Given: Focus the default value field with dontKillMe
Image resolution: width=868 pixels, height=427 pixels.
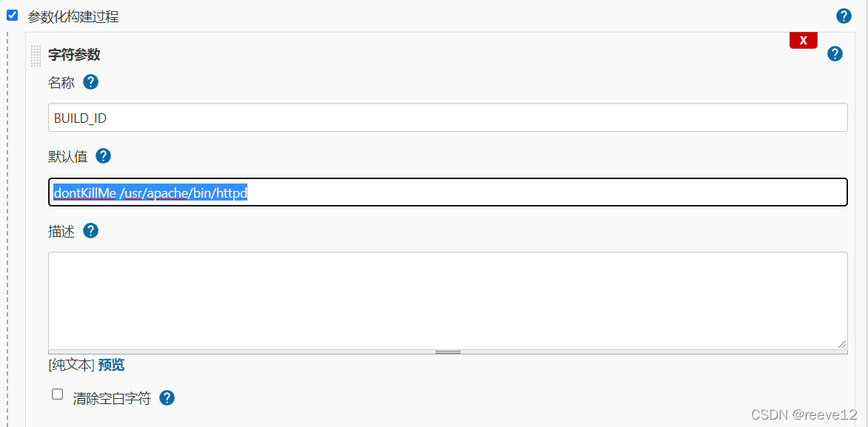Looking at the screenshot, I should click(447, 192).
